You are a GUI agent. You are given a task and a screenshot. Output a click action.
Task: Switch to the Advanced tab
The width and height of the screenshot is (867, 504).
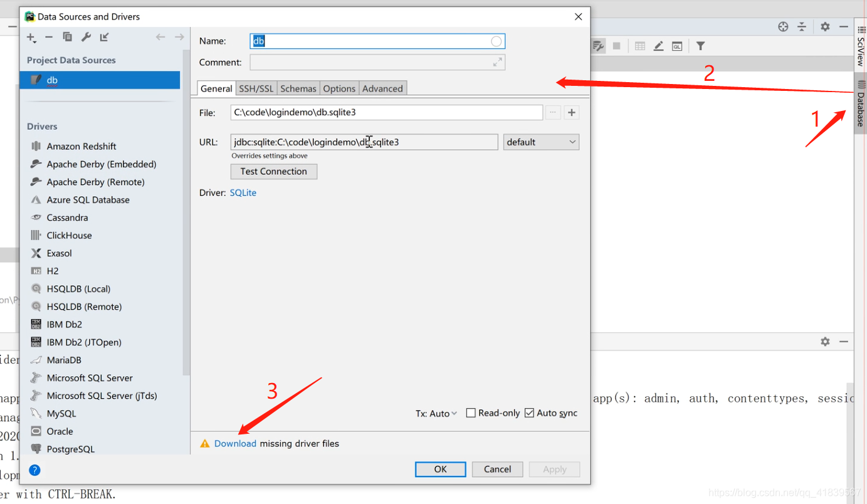click(x=382, y=88)
